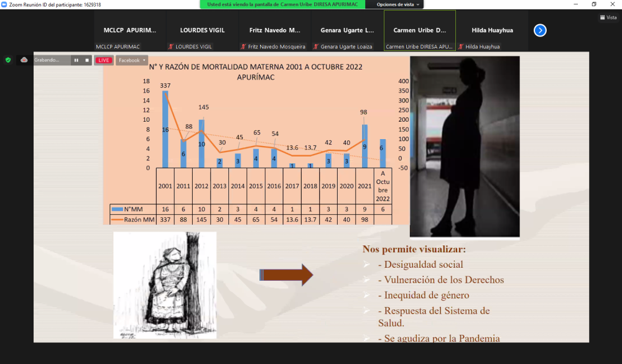Stop the meeting recording
Screen dimensions: 622x364
[x=86, y=60]
